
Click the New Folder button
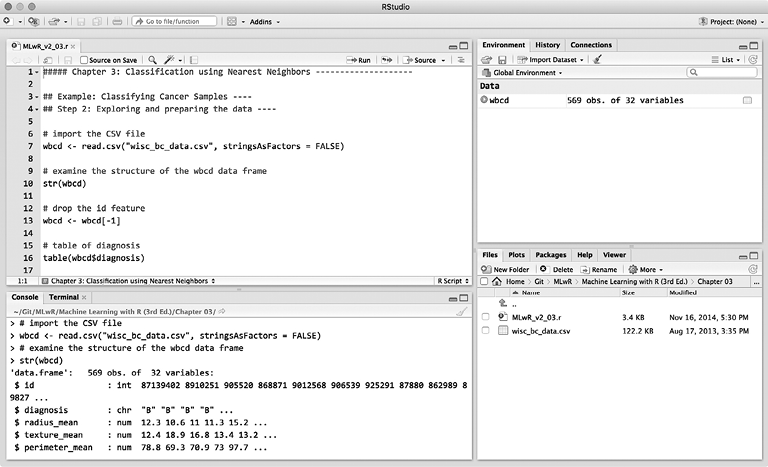click(506, 269)
